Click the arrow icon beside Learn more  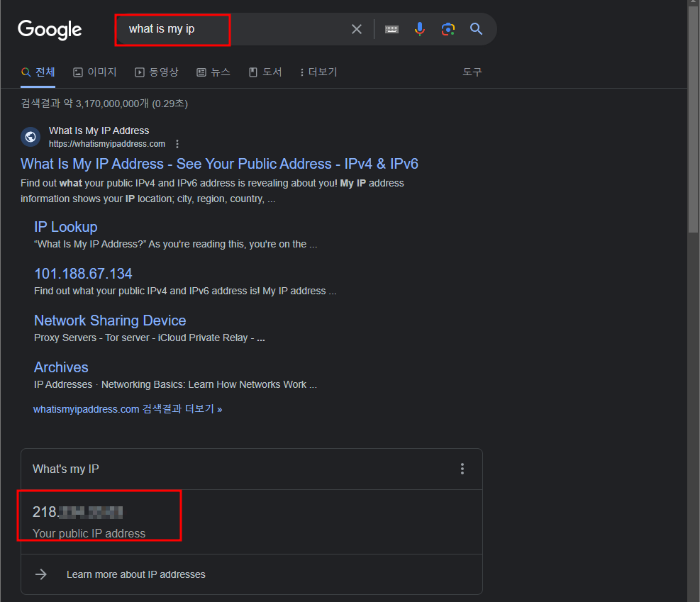(x=41, y=574)
